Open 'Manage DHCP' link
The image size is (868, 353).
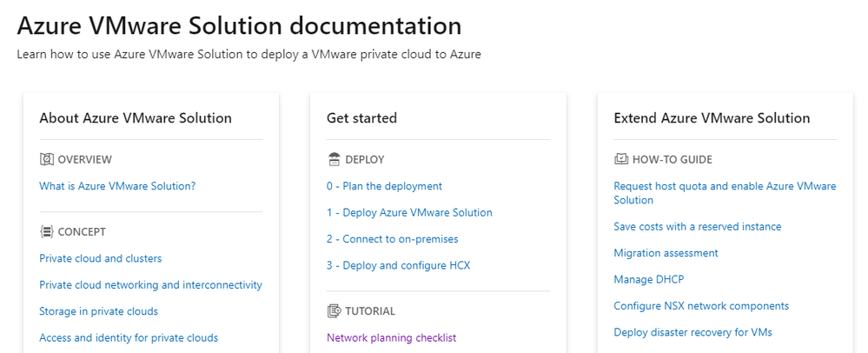click(649, 279)
